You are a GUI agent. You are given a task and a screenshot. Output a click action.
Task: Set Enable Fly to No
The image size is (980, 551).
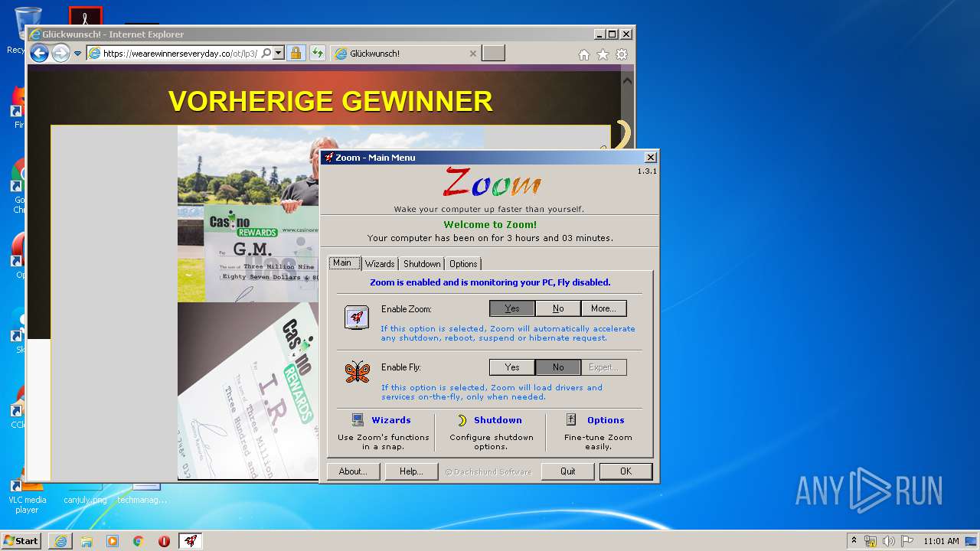point(558,367)
